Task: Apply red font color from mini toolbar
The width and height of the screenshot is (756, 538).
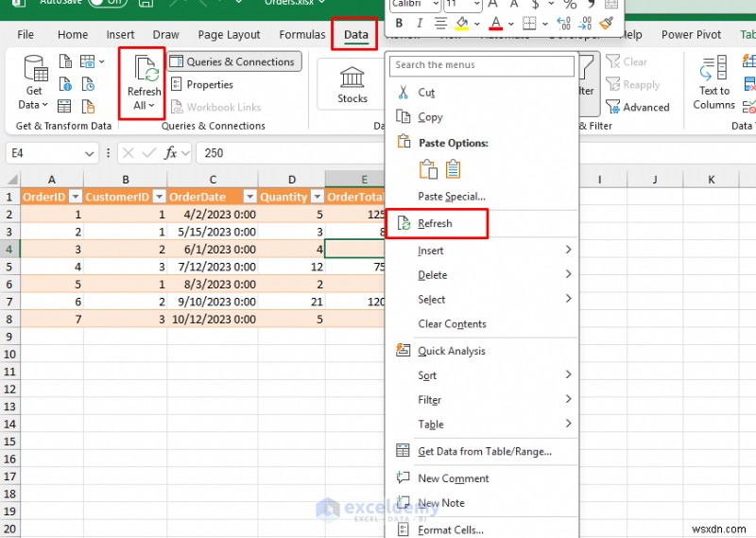Action: [495, 23]
